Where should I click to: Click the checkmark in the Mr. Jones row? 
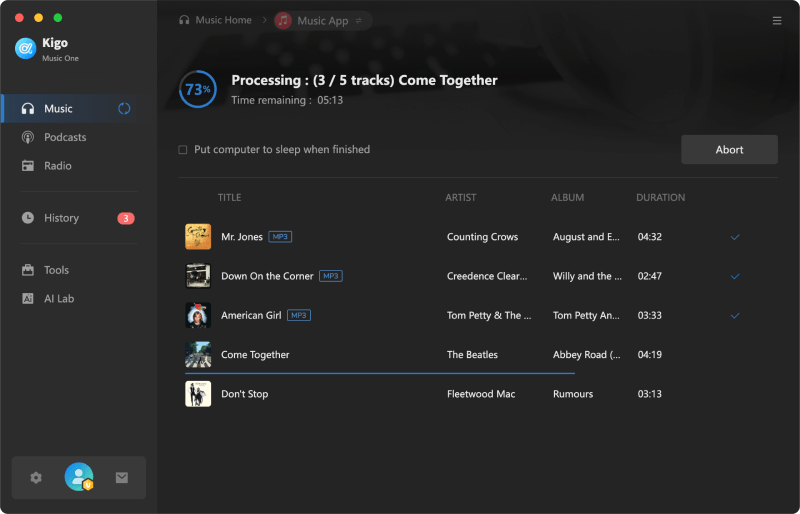pyautogui.click(x=735, y=237)
